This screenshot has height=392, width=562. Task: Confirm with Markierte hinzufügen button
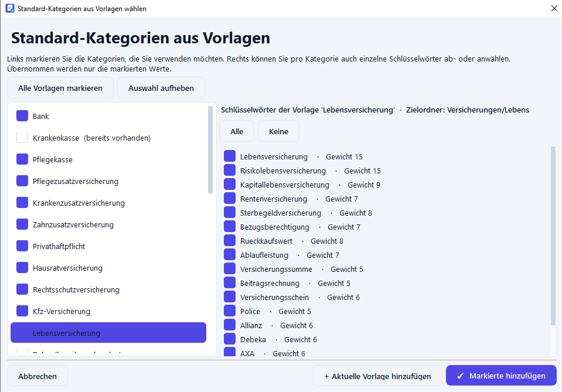click(501, 376)
